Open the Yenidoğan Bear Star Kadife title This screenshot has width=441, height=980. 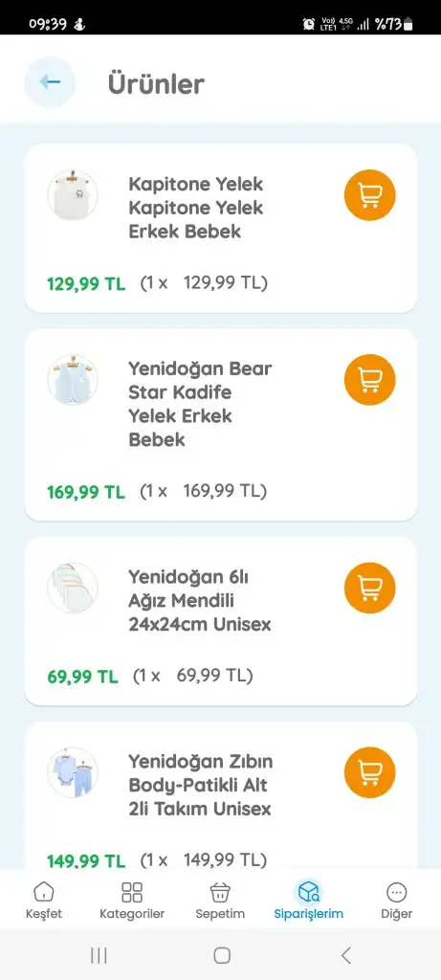(x=201, y=404)
